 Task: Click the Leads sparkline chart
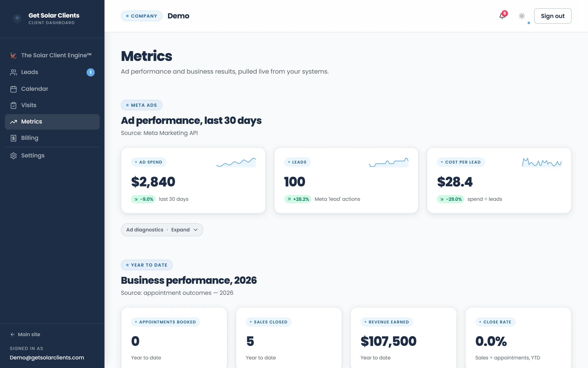tap(389, 162)
